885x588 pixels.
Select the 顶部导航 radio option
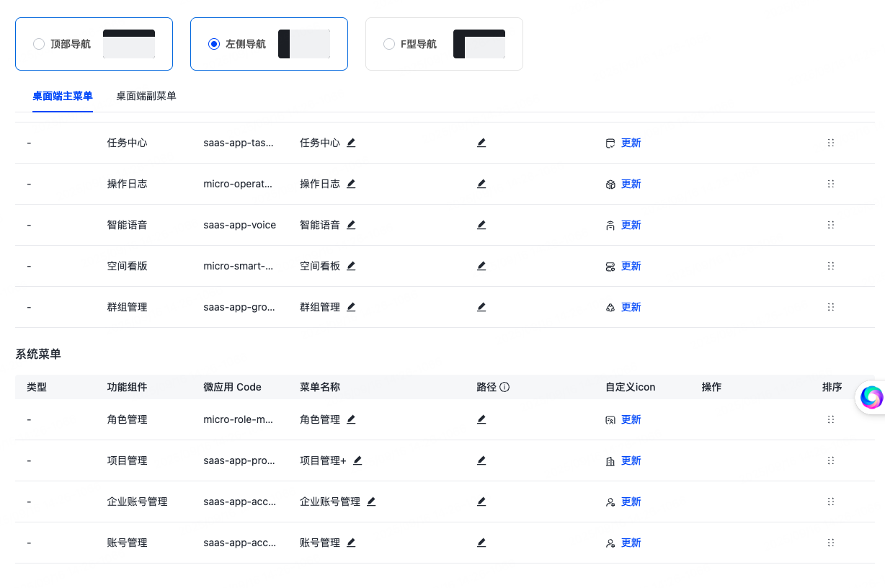coord(39,44)
